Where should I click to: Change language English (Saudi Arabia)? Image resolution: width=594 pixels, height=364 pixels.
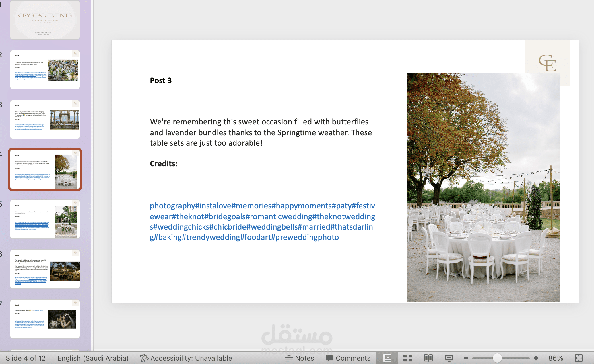[x=93, y=358]
